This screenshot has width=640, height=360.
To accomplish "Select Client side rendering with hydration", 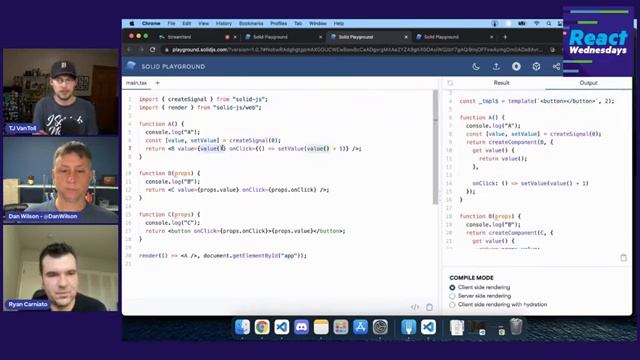I will pos(452,304).
